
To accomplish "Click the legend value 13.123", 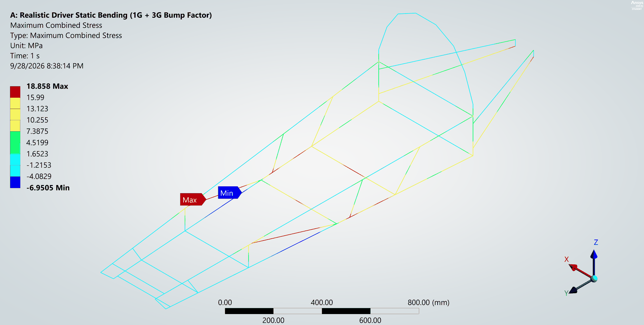I will (x=37, y=109).
